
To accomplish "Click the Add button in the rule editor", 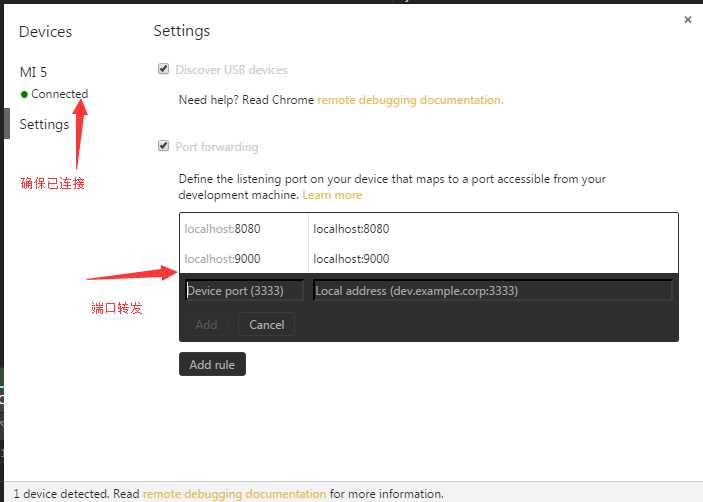I will click(206, 325).
